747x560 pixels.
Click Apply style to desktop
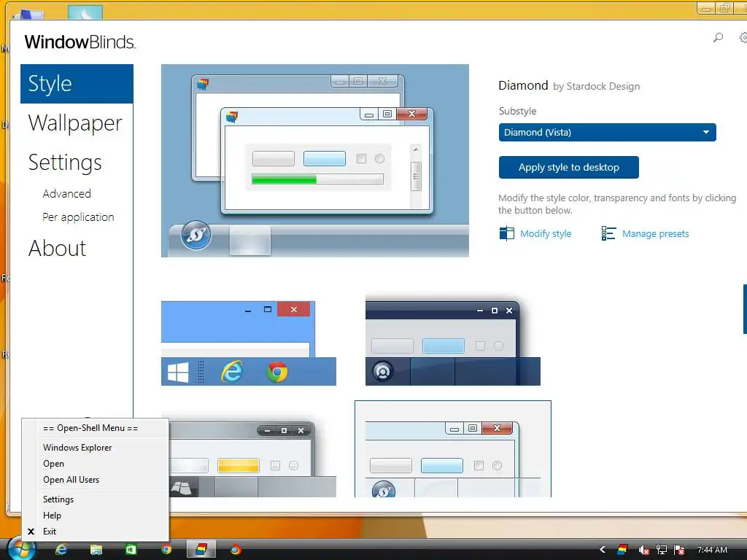point(569,167)
